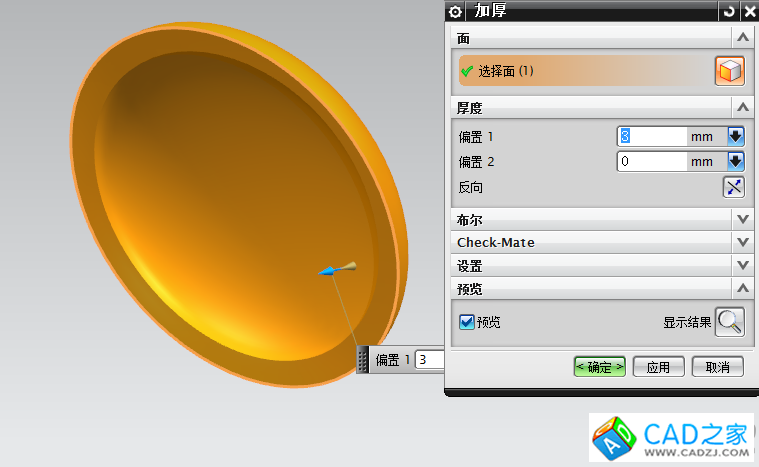The image size is (759, 467).
Task: Click the grip handle beside on-canvas 偏置 1
Action: pos(363,360)
